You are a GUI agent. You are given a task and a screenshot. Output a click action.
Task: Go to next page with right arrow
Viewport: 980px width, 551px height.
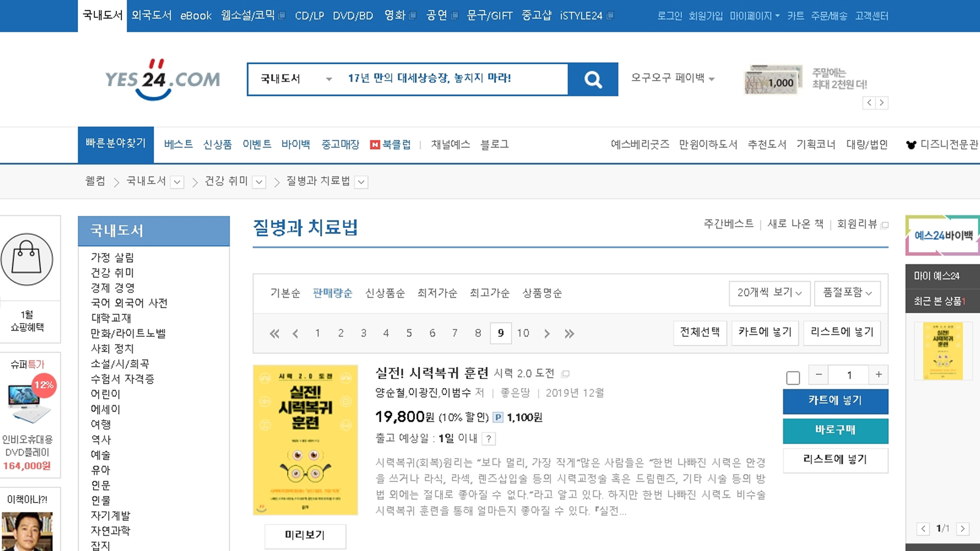547,334
